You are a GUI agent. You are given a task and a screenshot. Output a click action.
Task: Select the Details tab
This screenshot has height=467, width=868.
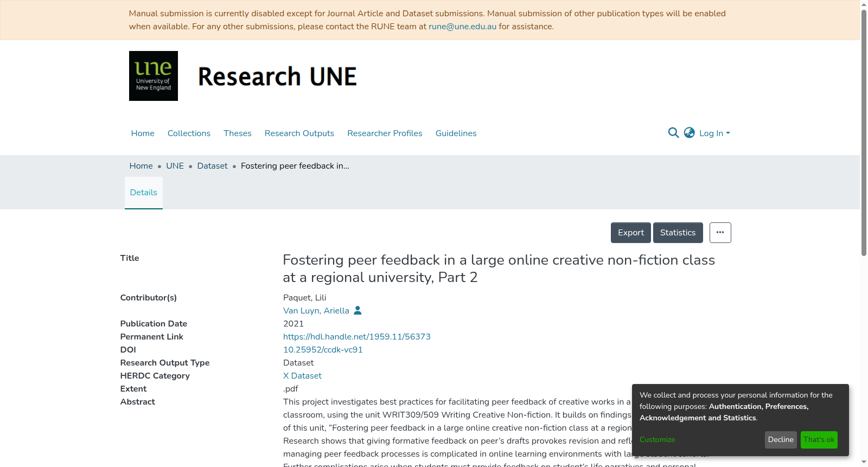point(144,193)
